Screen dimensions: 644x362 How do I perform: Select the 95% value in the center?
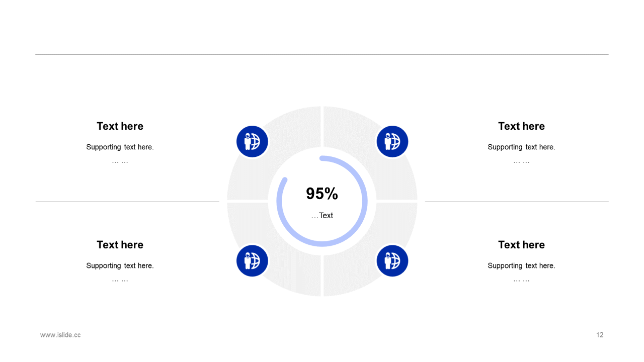click(x=322, y=194)
